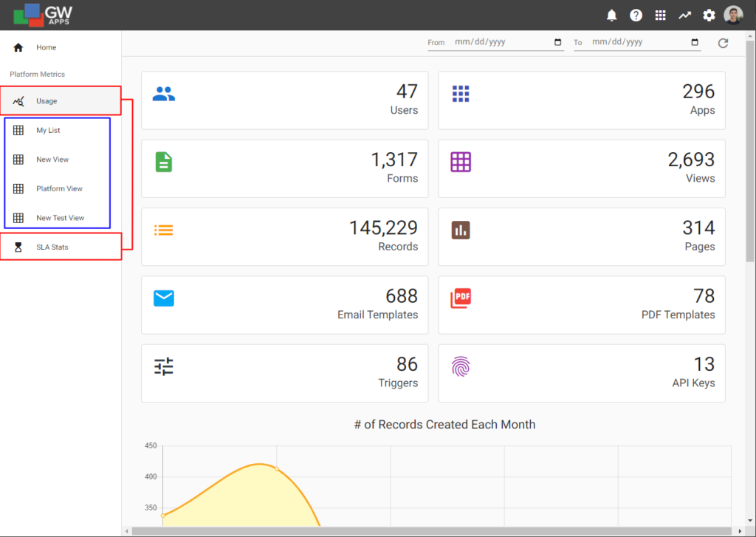
Task: Click the red PDF Templates icon
Action: (461, 298)
